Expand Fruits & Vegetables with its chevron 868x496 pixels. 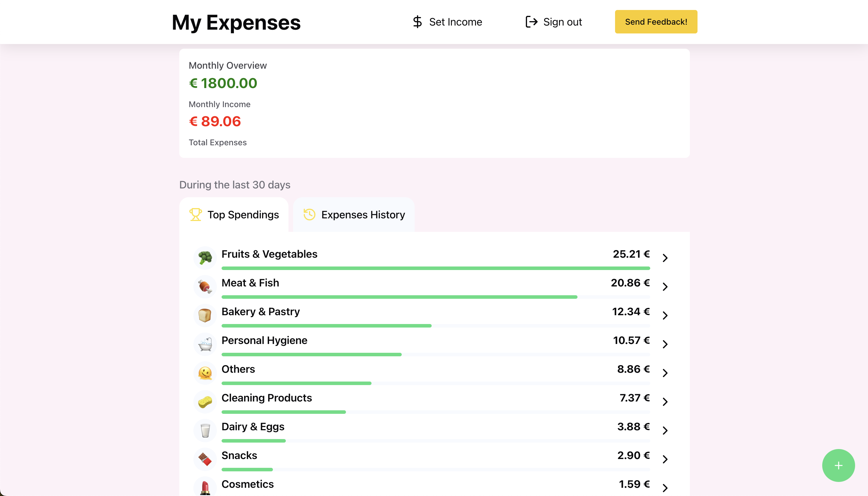click(665, 258)
